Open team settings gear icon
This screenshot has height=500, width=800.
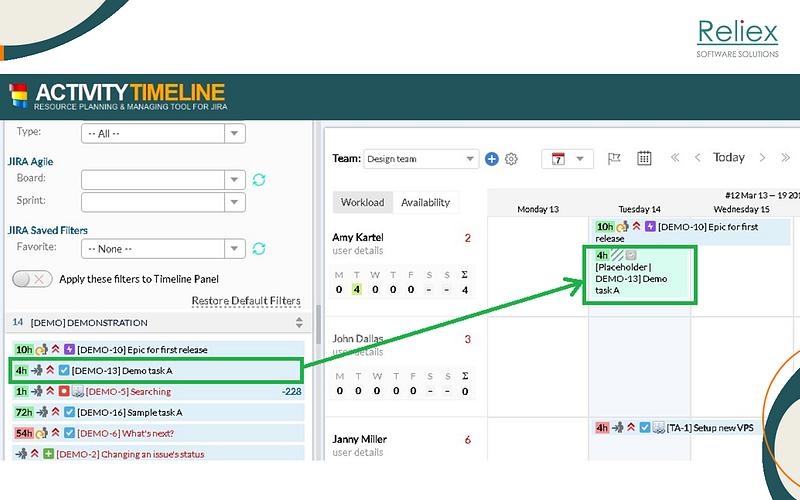pos(511,159)
